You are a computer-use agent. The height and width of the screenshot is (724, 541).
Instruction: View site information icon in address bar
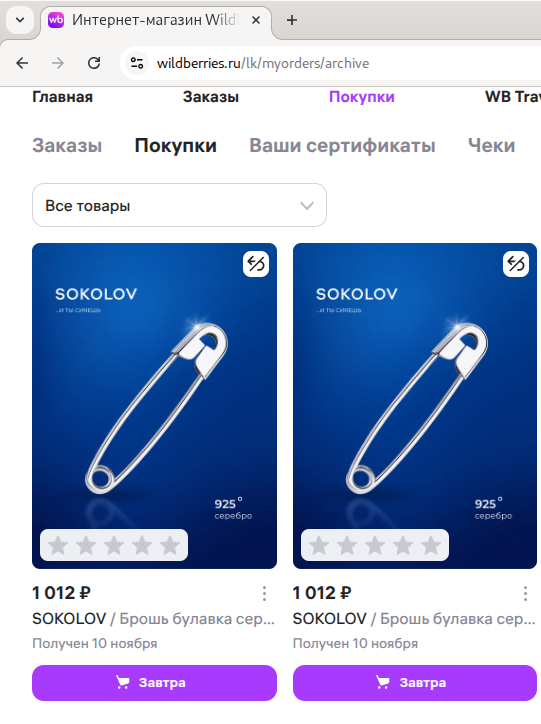[137, 63]
